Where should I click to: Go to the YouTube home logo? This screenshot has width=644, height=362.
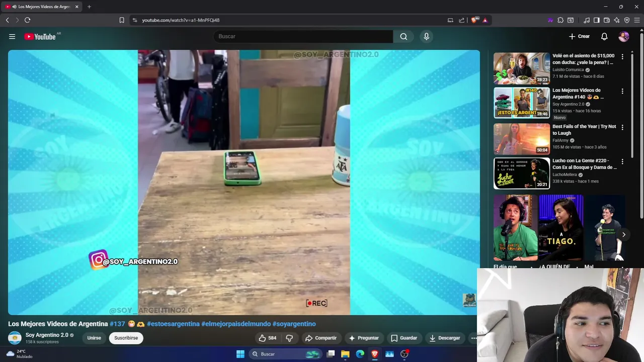pos(40,36)
